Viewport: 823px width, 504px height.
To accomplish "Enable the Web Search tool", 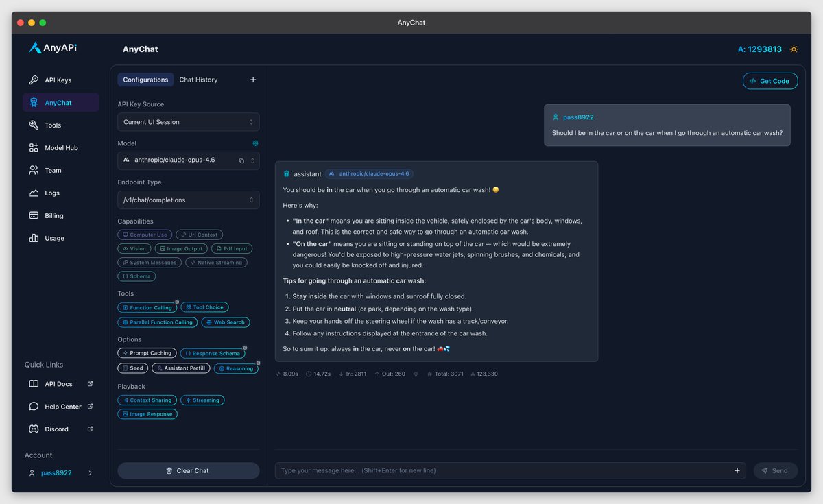I will pos(226,322).
